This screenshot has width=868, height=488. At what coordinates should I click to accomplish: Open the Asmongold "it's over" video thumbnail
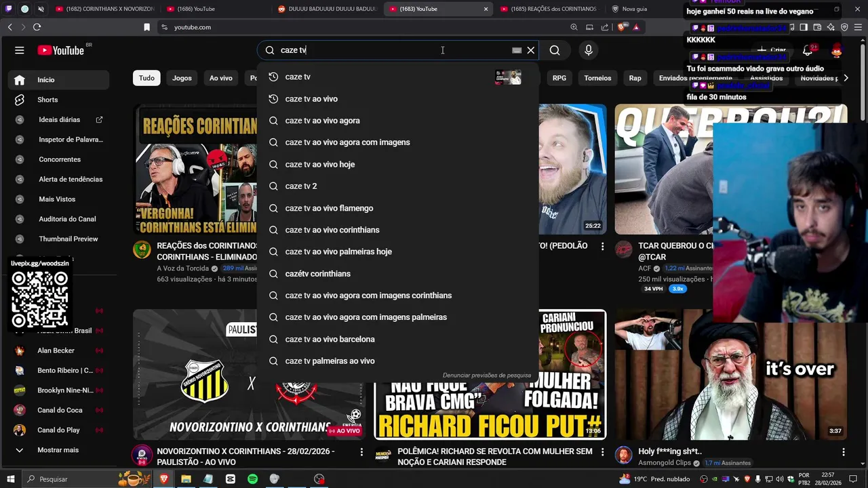click(731, 375)
